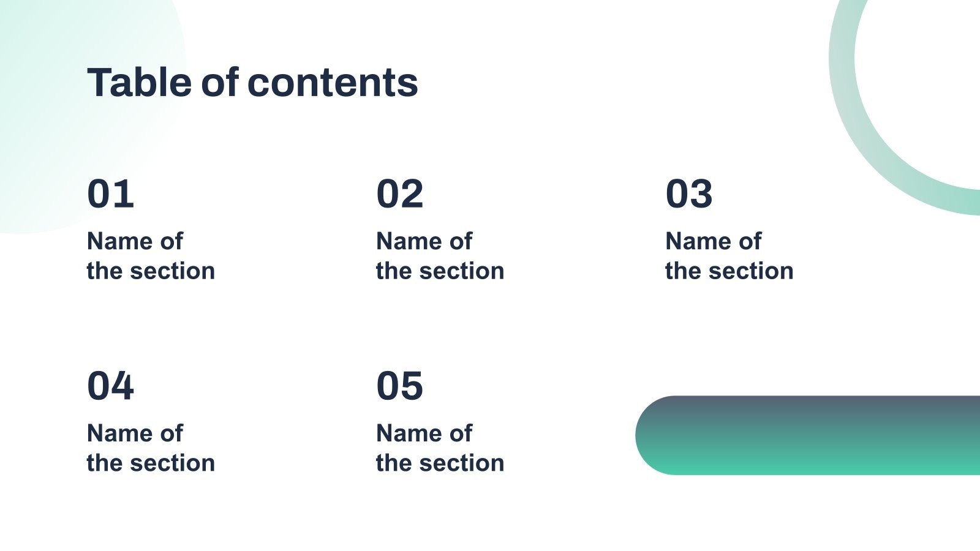Click "the section" line below number 01
The image size is (980, 551).
click(151, 271)
